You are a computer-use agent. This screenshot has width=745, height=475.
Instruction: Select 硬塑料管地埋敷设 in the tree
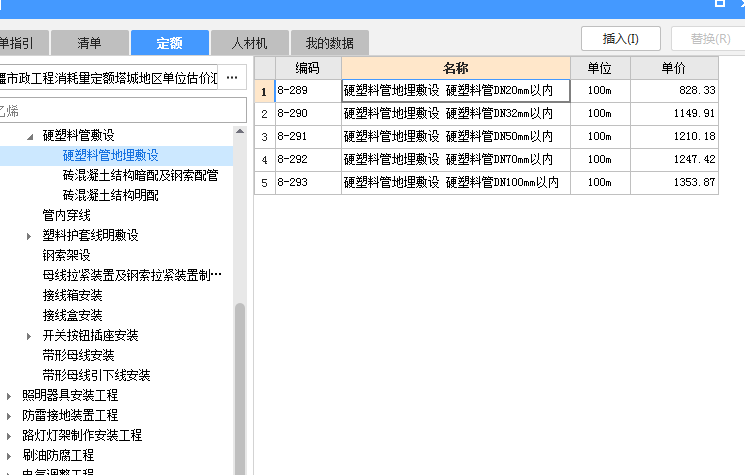click(111, 155)
